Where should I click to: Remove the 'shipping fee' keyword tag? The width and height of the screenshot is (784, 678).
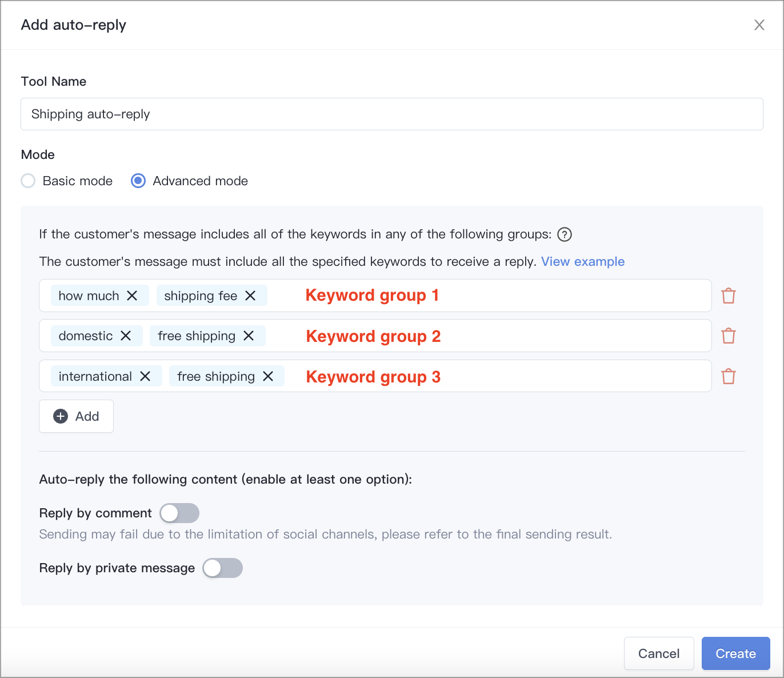pyautogui.click(x=250, y=296)
